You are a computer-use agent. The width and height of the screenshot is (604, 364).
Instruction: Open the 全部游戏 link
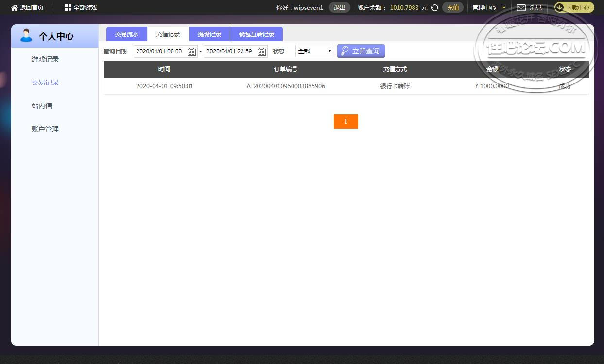(86, 8)
